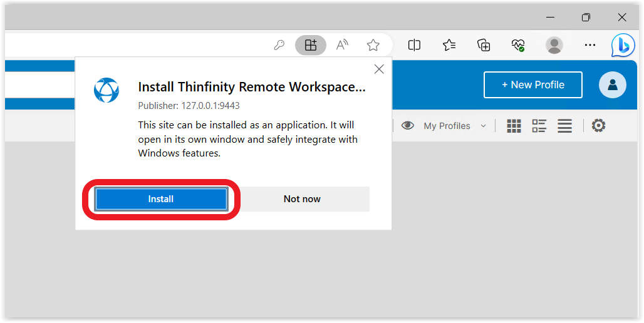Choose Not now in install dialog

(302, 199)
